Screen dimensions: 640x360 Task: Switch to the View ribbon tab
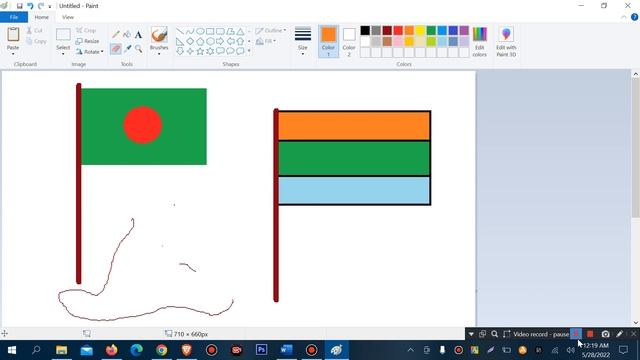tap(68, 17)
